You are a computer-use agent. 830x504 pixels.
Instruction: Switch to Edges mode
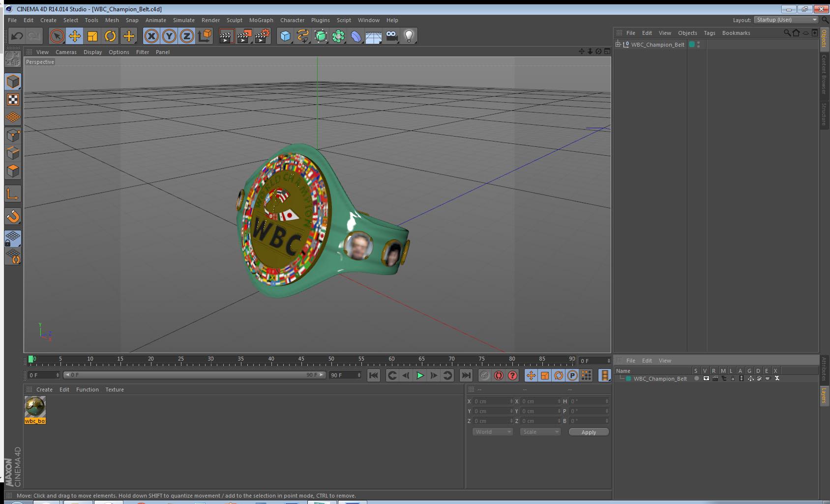coord(13,153)
